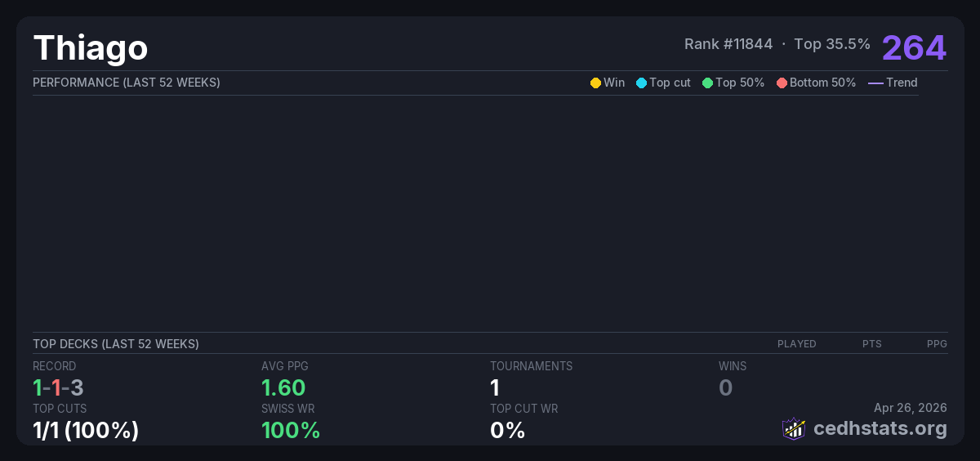Click the 100% Swiss WR value

pos(290,430)
